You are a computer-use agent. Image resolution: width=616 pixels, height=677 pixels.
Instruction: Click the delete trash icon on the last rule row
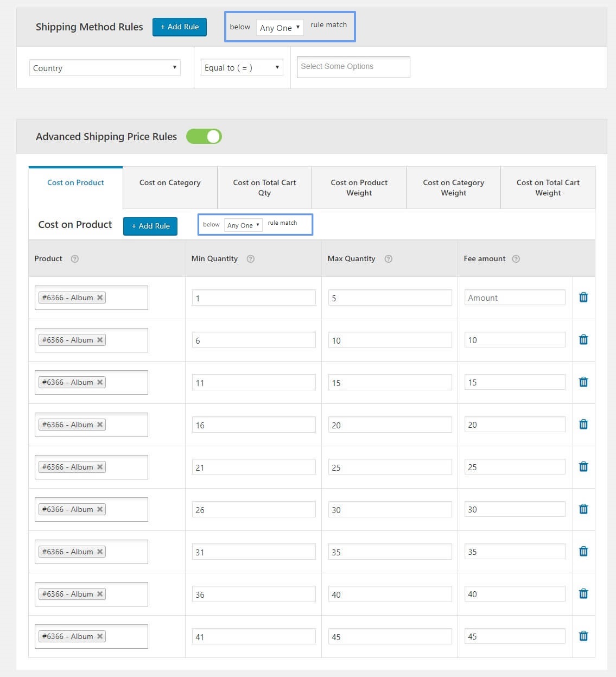pos(583,636)
